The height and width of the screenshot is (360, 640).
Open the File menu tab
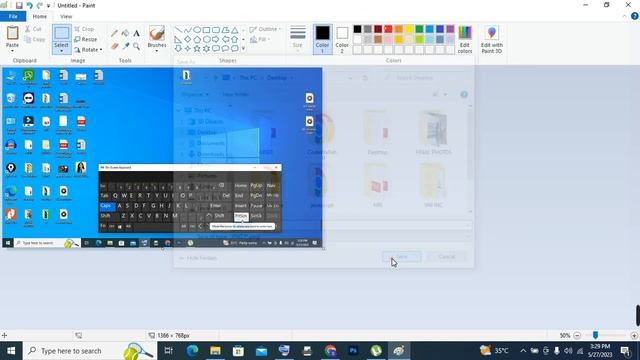tap(13, 16)
